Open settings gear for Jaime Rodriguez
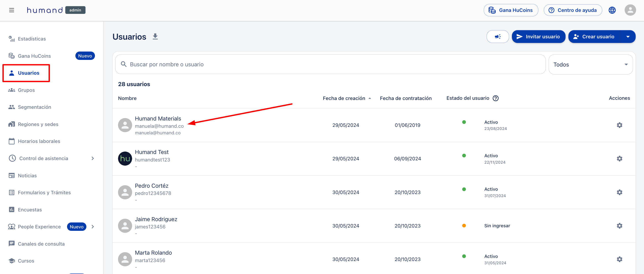The height and width of the screenshot is (274, 644). coord(619,226)
